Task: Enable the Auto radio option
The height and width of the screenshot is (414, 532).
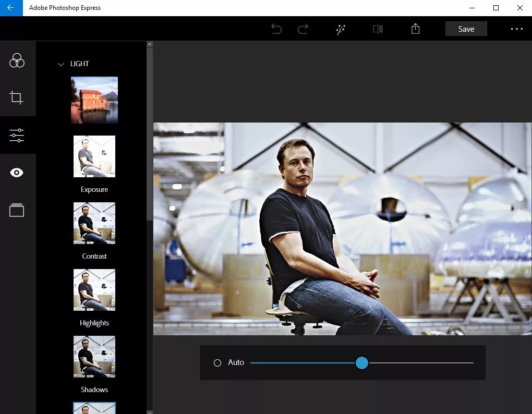Action: (217, 363)
